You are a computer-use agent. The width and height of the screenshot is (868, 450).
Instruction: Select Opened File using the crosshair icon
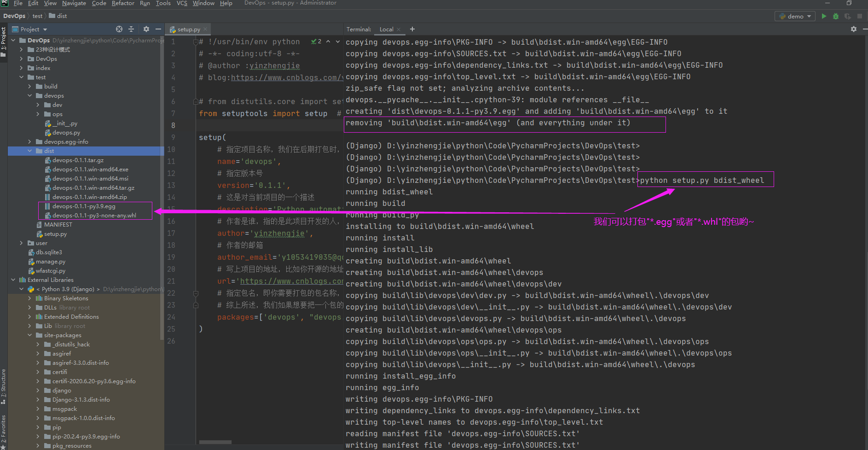click(119, 29)
